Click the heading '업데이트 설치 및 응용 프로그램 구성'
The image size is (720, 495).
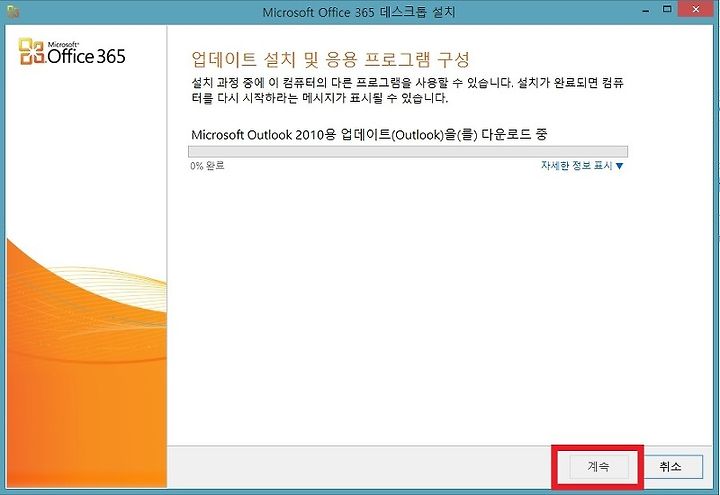(331, 59)
